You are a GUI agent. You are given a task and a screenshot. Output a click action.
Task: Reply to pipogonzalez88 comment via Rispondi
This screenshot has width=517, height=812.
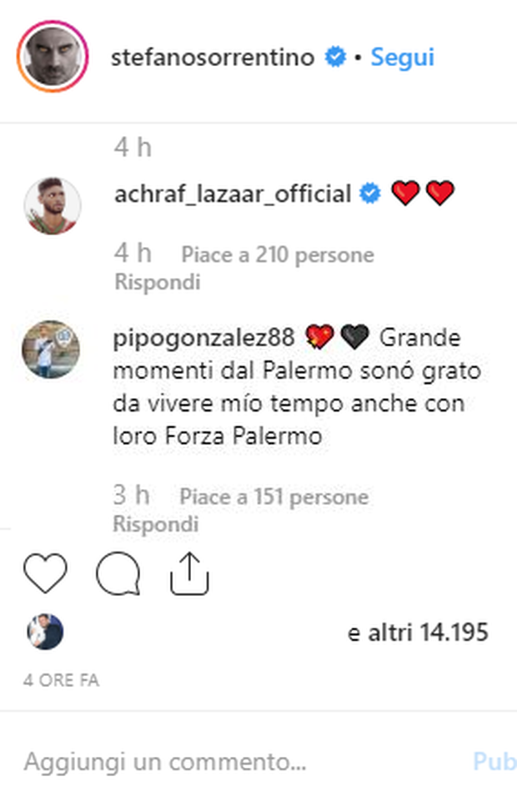point(156,524)
